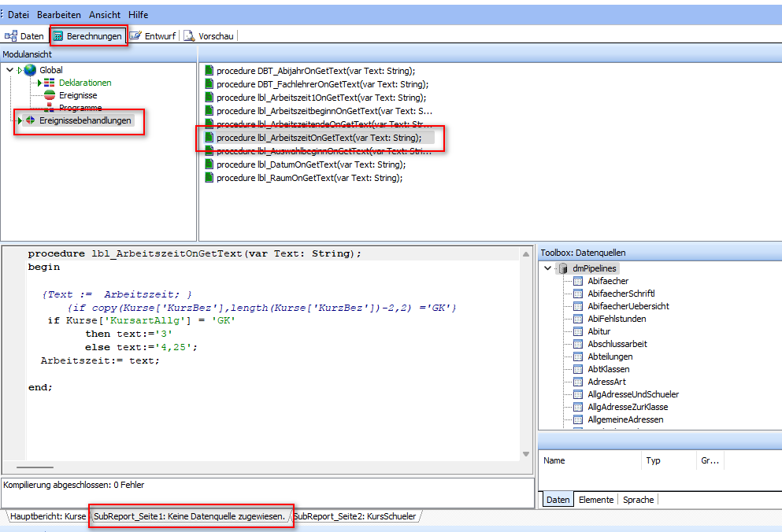Open the Bearbeiten menu
This screenshot has width=782, height=532.
tap(59, 15)
